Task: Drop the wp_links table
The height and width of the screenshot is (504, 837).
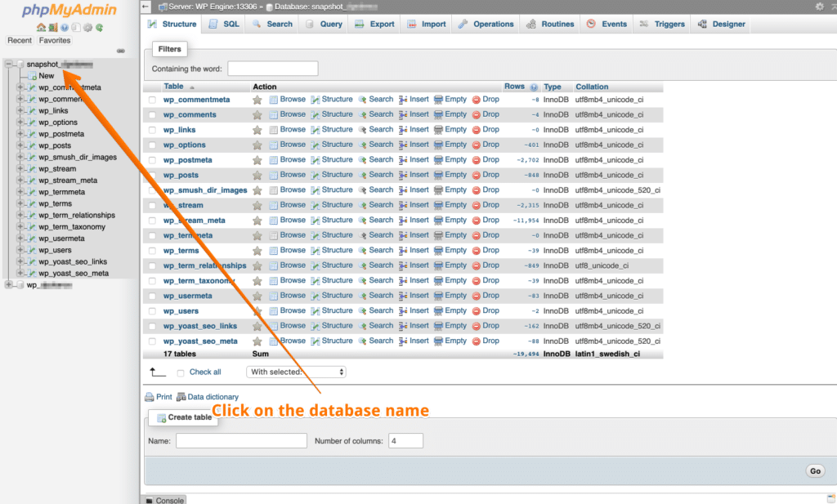Action: tap(488, 129)
